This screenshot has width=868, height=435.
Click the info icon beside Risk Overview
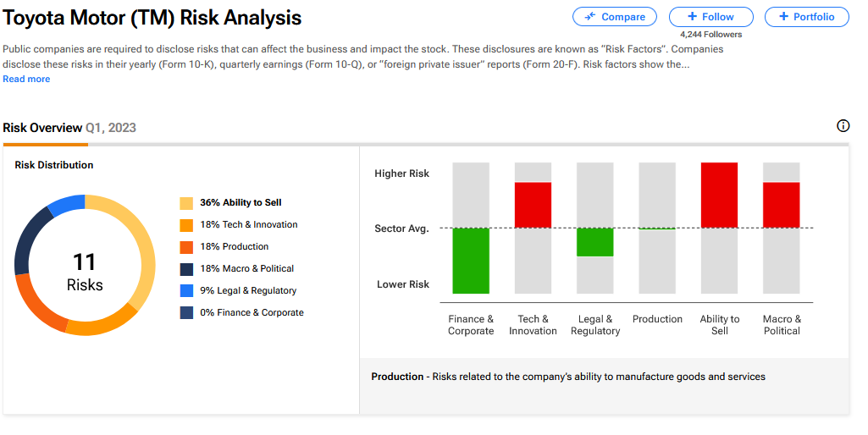843,126
